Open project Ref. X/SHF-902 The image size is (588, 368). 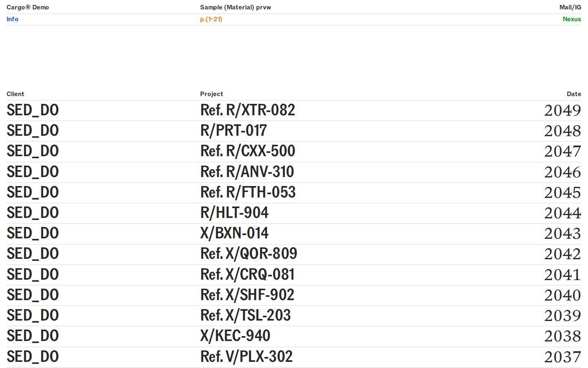pyautogui.click(x=247, y=295)
